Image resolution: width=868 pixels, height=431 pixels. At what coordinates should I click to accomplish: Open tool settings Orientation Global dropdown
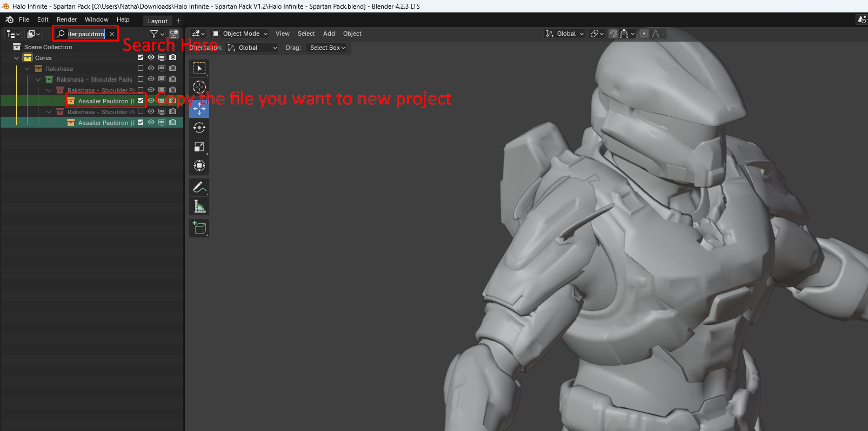pyautogui.click(x=253, y=48)
